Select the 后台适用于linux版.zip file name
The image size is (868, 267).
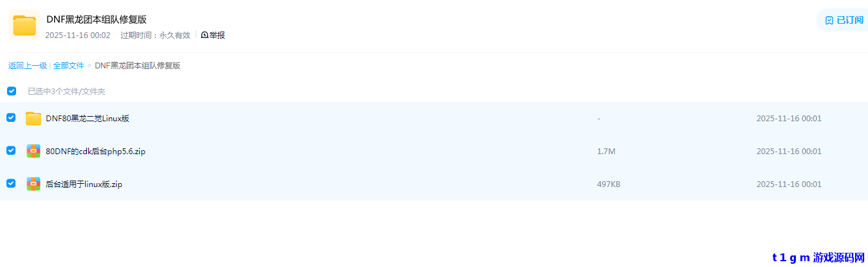click(x=84, y=184)
